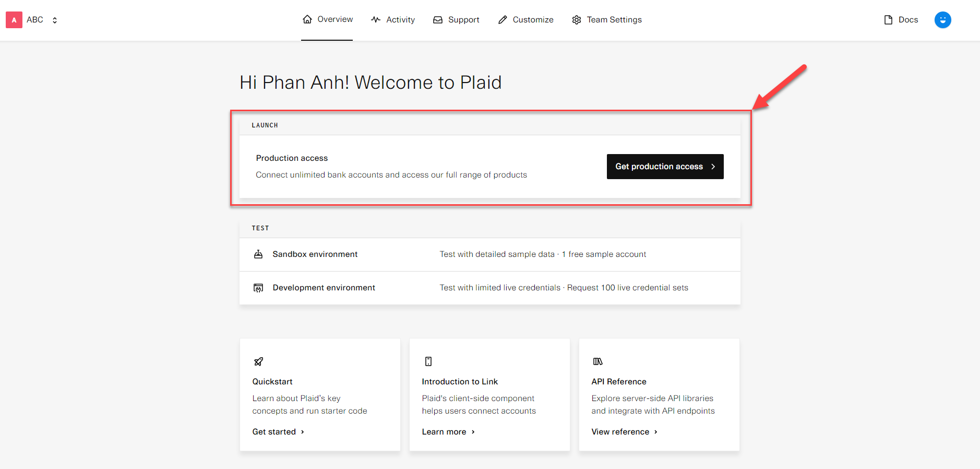This screenshot has width=980, height=469.
Task: Click chevron on Get production access button
Action: tap(713, 167)
